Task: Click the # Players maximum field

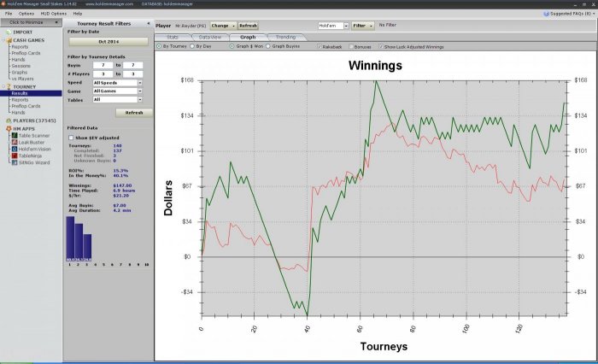Action: [x=132, y=74]
